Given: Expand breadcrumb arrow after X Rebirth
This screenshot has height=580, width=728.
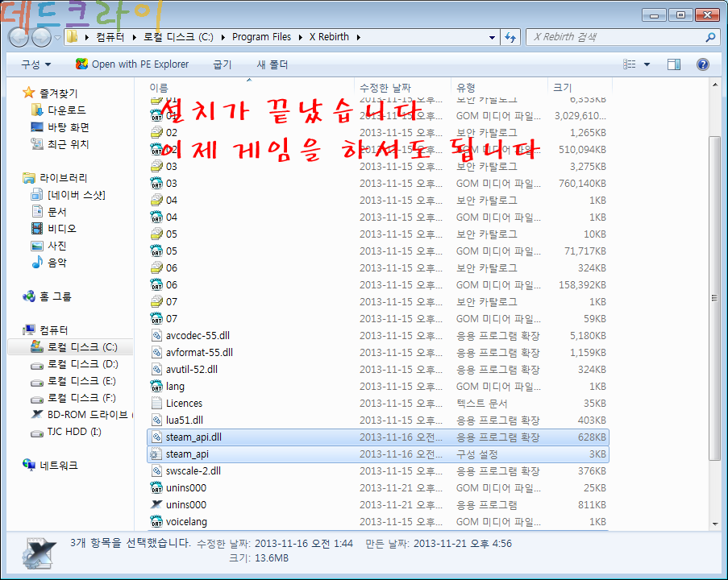Looking at the screenshot, I should pos(359,37).
